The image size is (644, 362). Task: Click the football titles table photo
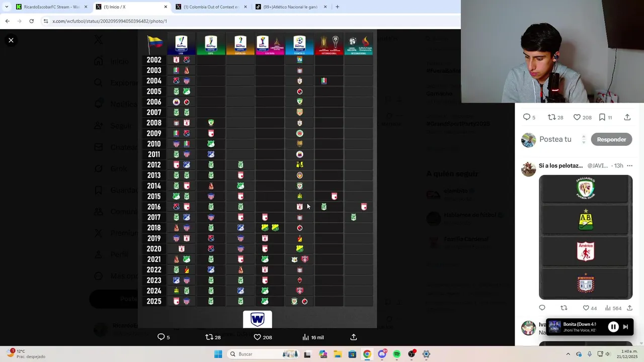(257, 178)
